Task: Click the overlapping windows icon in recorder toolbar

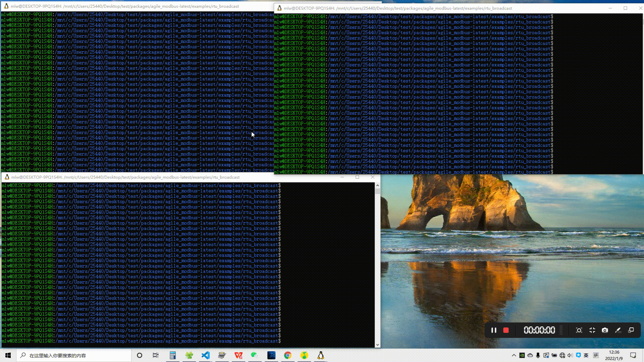Action: click(x=631, y=330)
